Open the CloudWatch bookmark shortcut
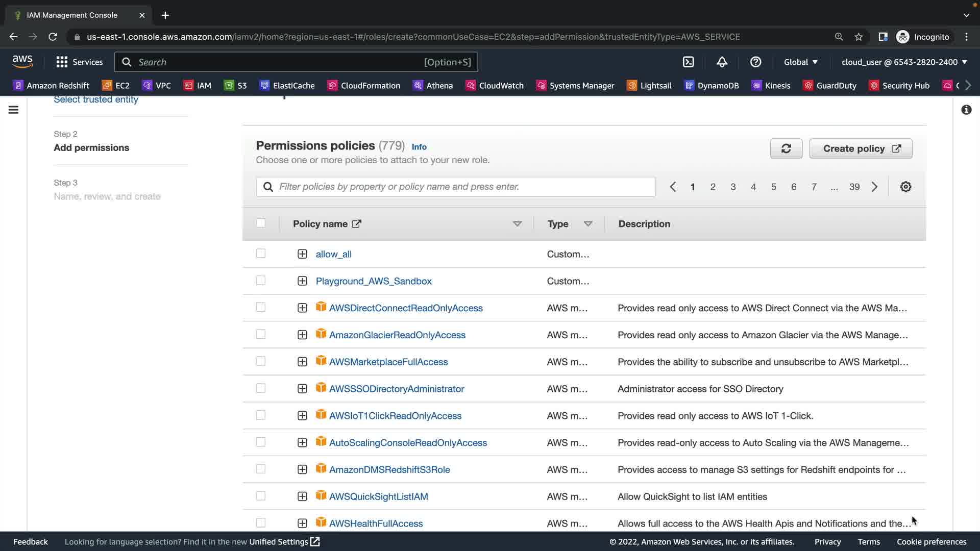Image resolution: width=980 pixels, height=551 pixels. [495, 85]
